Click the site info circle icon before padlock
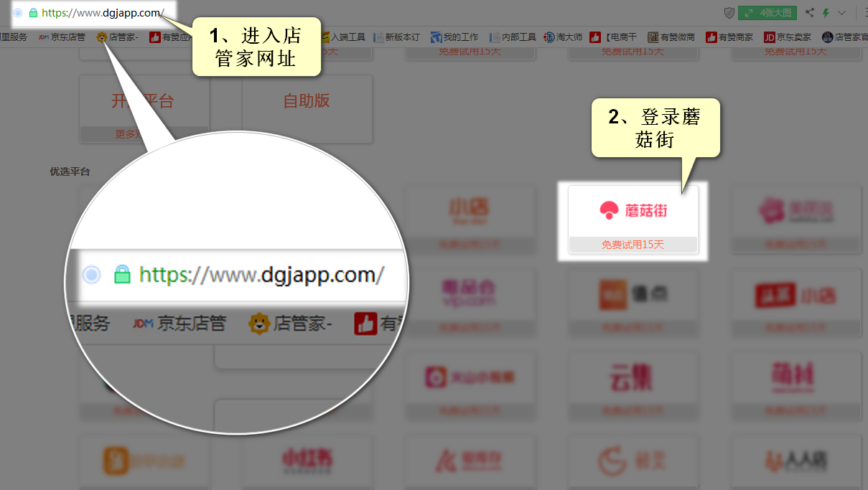 coord(18,13)
